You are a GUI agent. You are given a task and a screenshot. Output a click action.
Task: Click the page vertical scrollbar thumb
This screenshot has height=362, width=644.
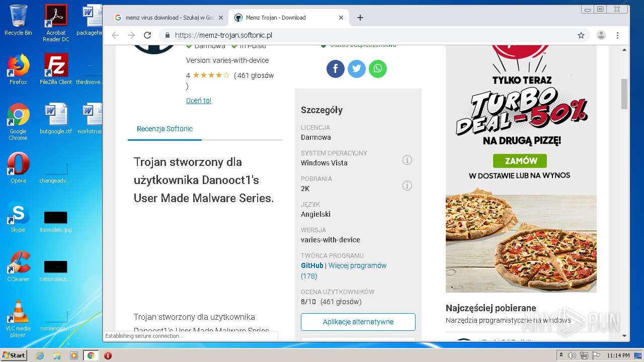click(624, 94)
